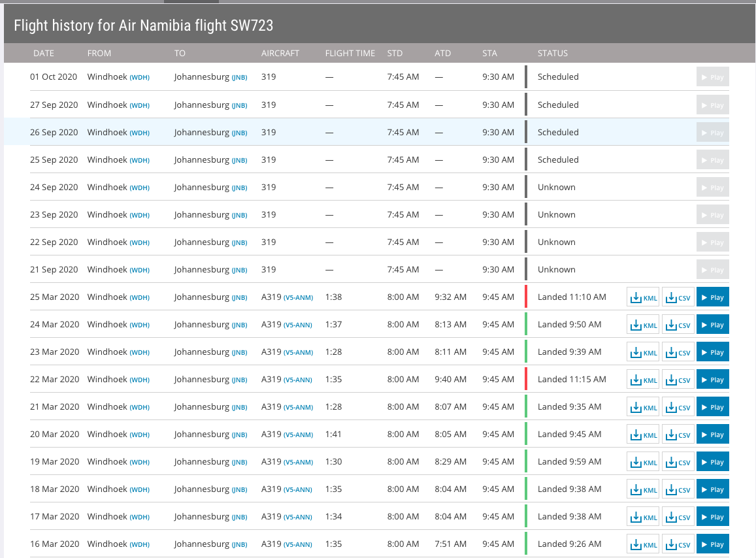Viewport: 756px width, 558px height.
Task: Download CSV for the 25 Mar 2020 flight
Action: pos(678,297)
